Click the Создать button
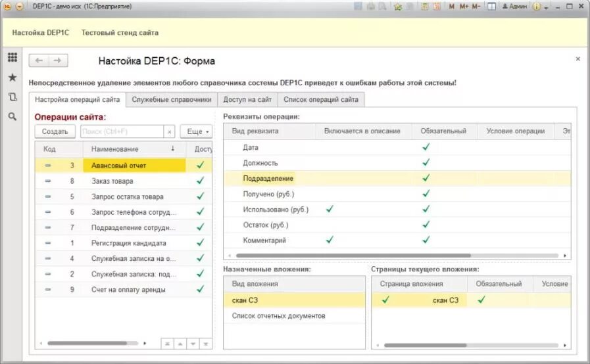The image size is (590, 364). point(55,131)
